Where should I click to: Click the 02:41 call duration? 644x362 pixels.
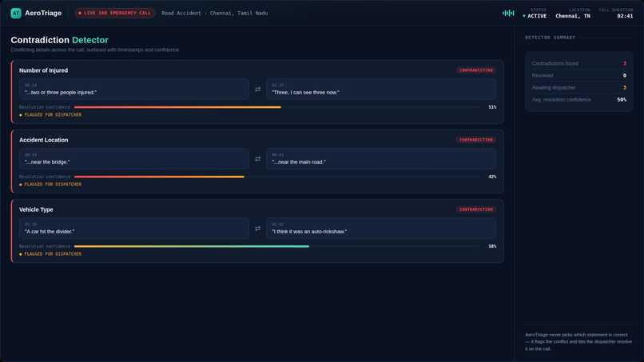coord(625,16)
